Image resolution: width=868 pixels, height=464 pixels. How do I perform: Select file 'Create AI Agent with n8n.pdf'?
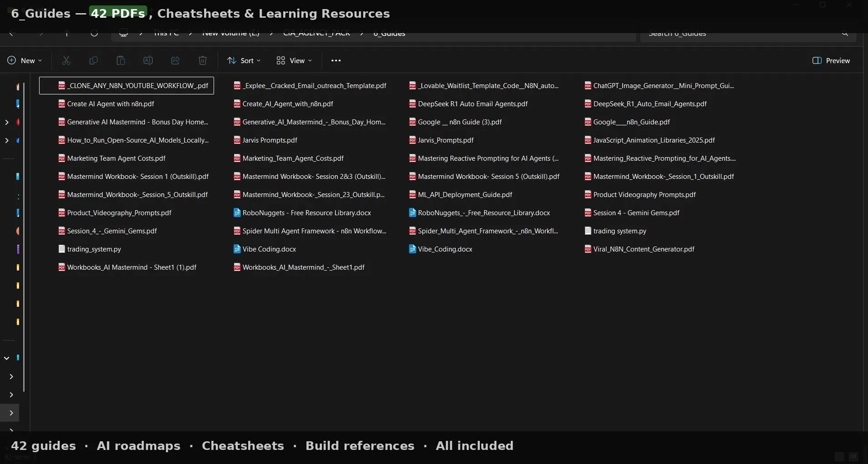pos(106,104)
